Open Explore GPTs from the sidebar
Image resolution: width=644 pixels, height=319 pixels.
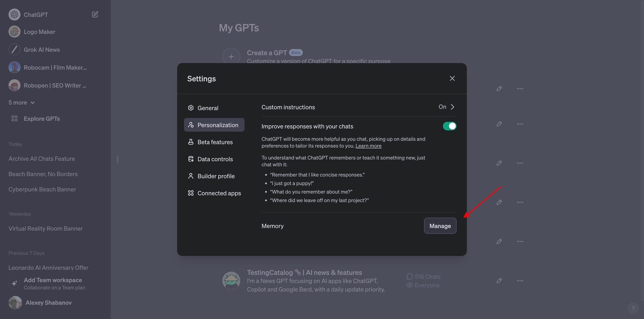(x=42, y=118)
